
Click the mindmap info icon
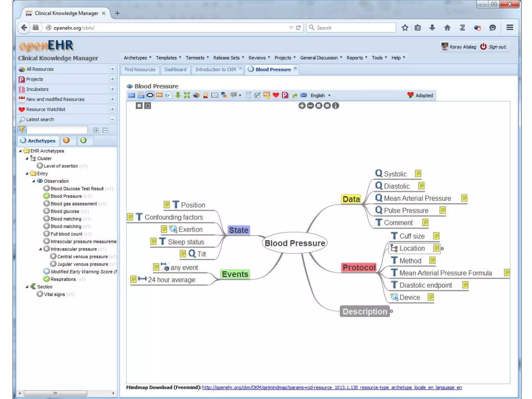[x=336, y=106]
